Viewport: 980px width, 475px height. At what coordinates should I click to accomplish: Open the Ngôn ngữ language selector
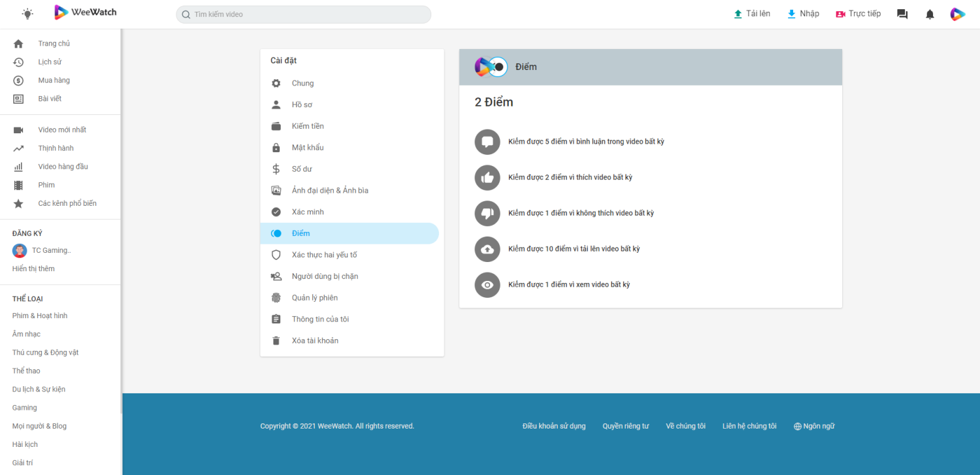tap(814, 426)
